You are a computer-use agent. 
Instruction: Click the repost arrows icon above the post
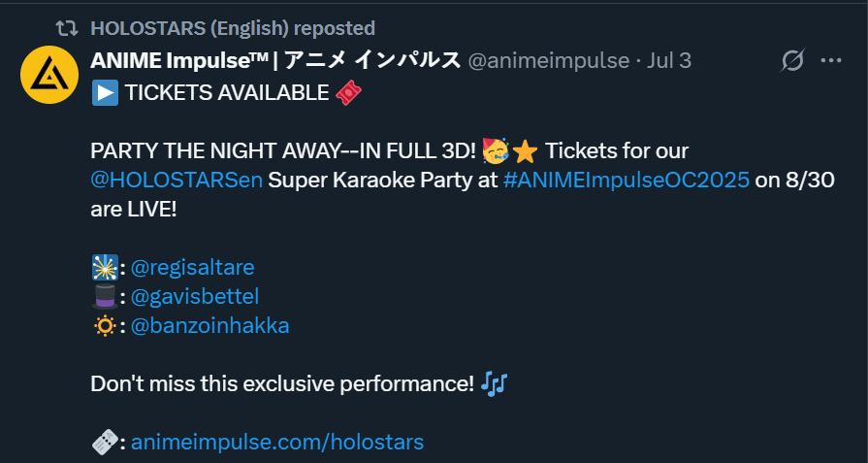pyautogui.click(x=67, y=28)
